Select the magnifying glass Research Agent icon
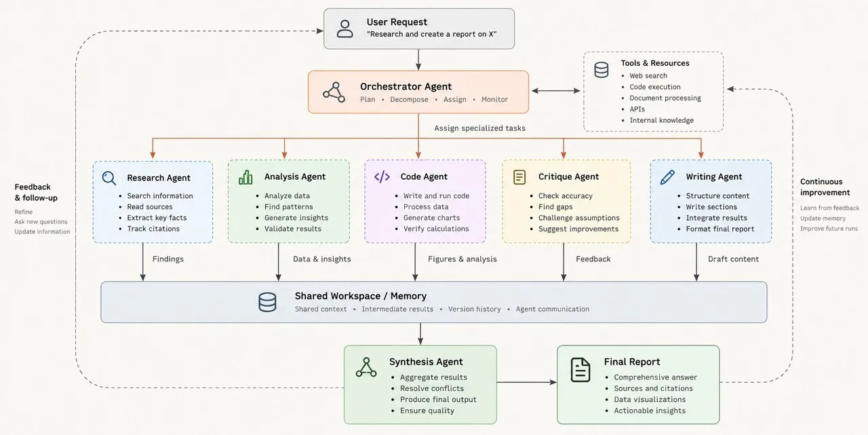 pyautogui.click(x=109, y=178)
